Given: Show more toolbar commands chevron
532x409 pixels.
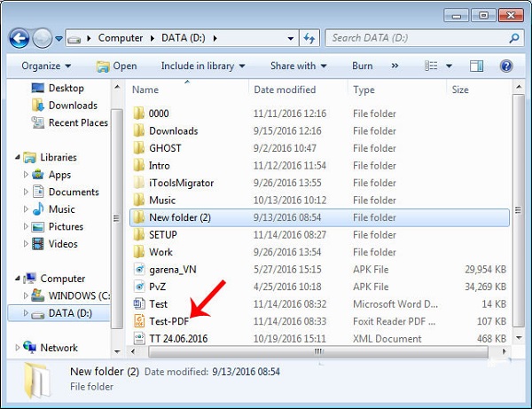Looking at the screenshot, I should click(395, 66).
